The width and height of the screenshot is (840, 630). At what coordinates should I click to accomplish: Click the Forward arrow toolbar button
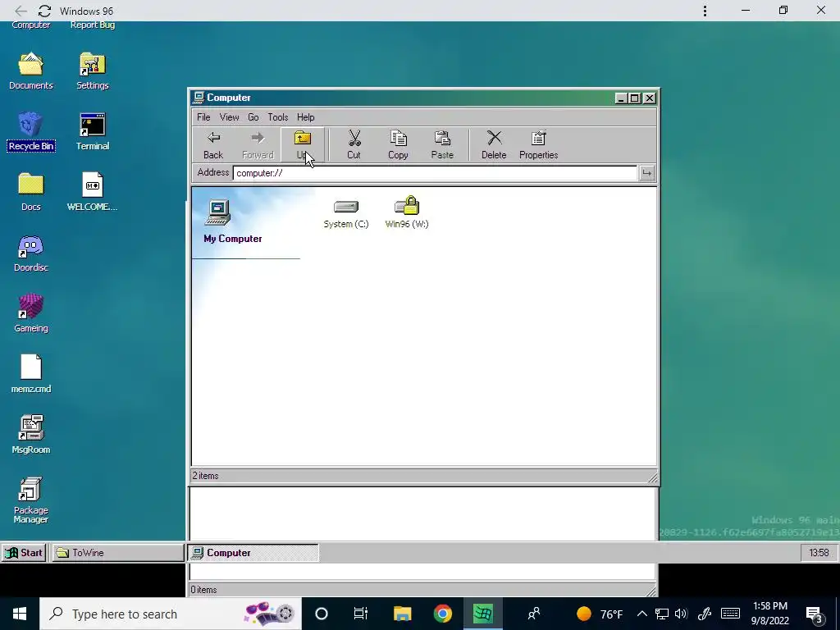pos(258,144)
